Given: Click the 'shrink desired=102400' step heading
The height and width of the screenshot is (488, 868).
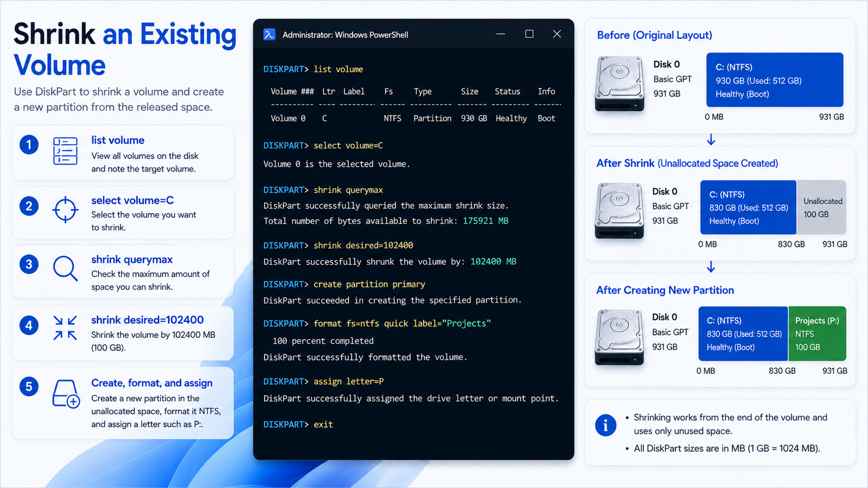Looking at the screenshot, I should pyautogui.click(x=148, y=320).
